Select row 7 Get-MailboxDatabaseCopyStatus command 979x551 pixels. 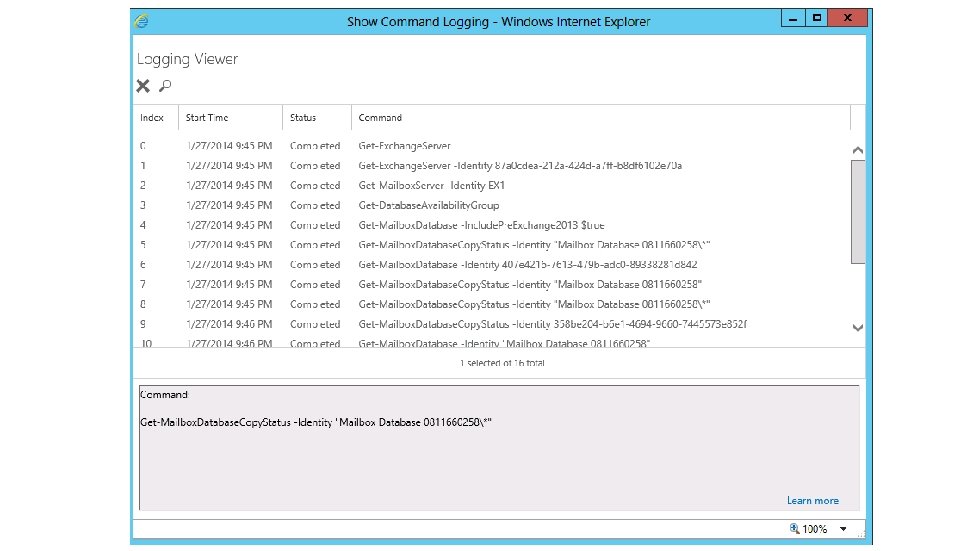click(x=492, y=285)
